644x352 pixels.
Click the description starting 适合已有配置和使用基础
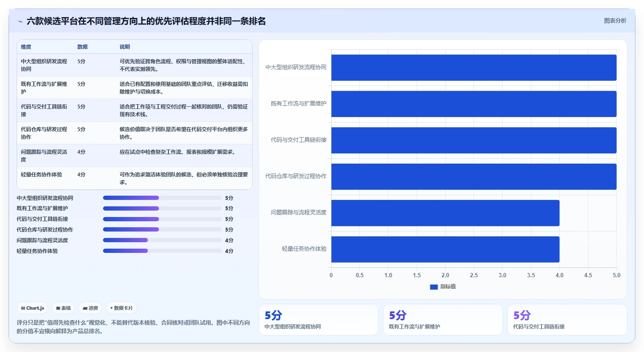(x=184, y=88)
